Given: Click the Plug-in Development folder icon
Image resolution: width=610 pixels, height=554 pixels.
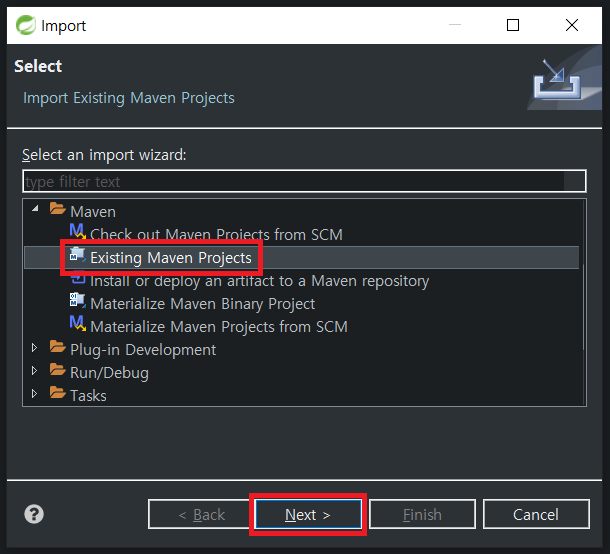Looking at the screenshot, I should point(58,346).
